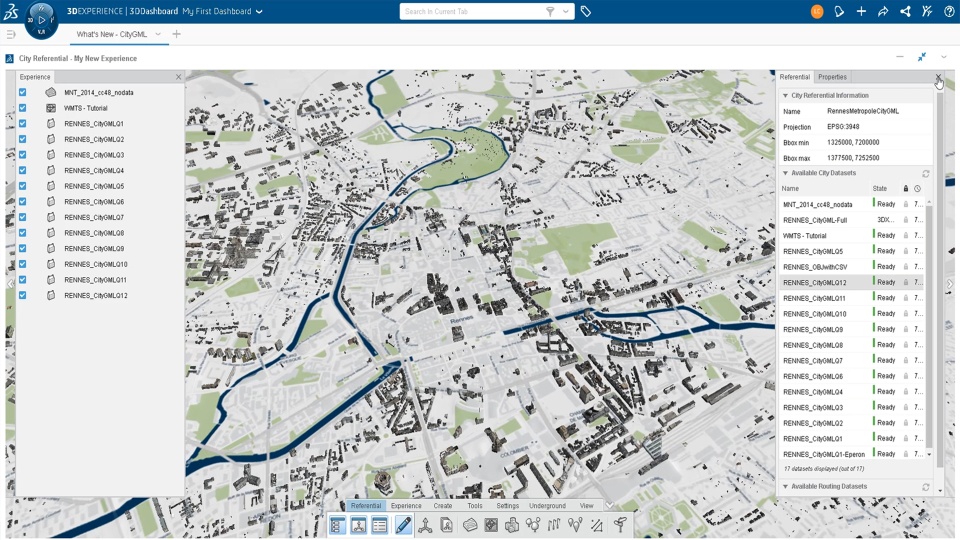Click the search filter funnel icon
Viewport: 960px width, 540px height.
click(550, 11)
